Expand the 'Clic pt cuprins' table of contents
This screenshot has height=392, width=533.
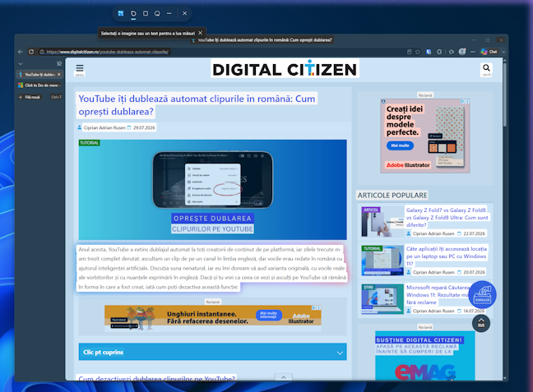(x=212, y=353)
